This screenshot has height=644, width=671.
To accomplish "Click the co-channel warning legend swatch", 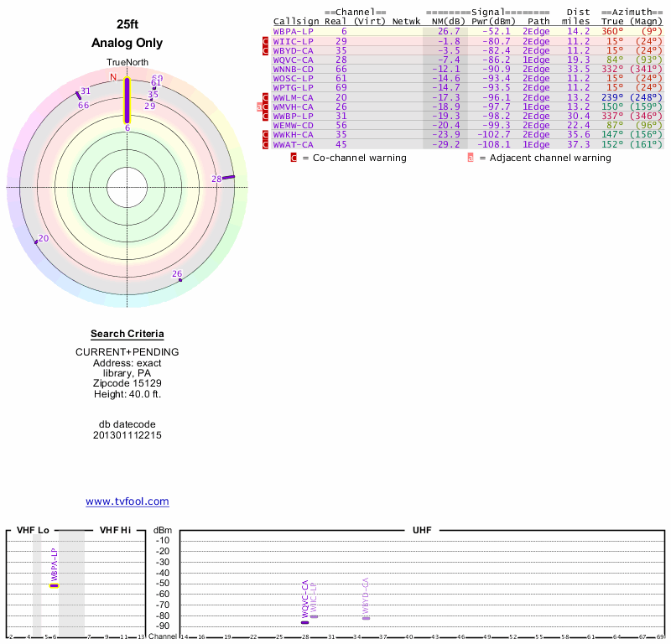I will click(294, 158).
